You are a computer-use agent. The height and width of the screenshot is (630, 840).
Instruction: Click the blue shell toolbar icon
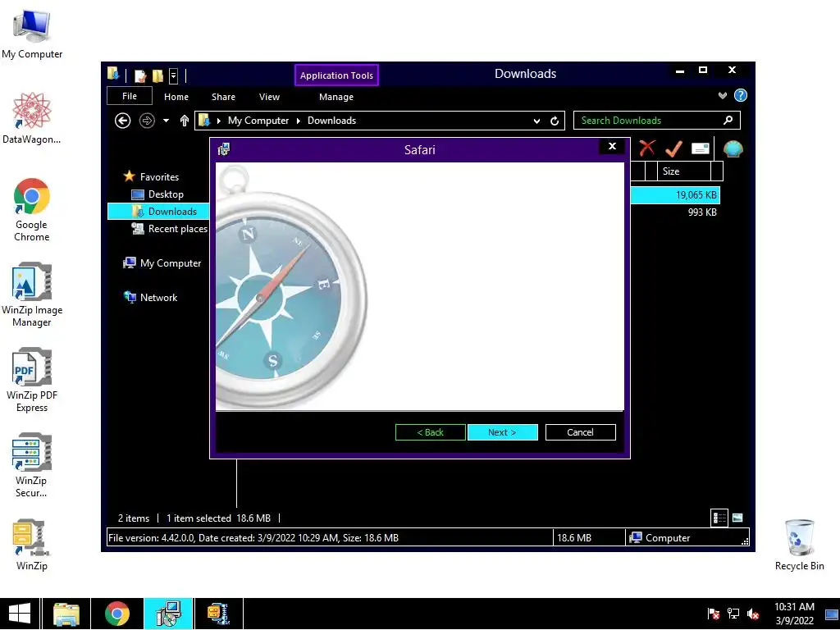pyautogui.click(x=733, y=149)
